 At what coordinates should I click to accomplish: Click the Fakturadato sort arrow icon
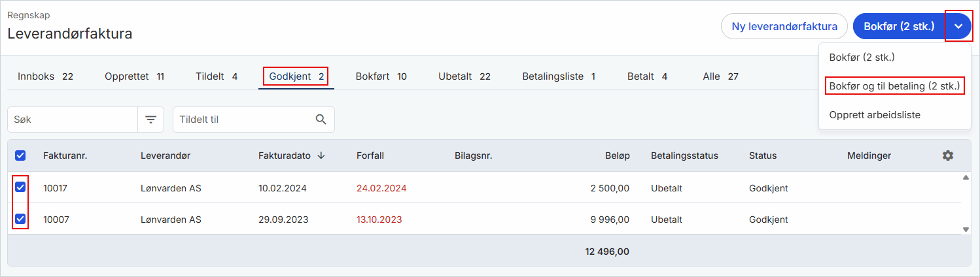click(321, 155)
